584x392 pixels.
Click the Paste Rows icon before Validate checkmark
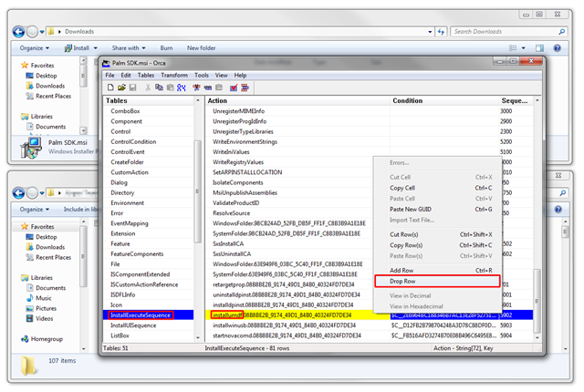click(219, 88)
